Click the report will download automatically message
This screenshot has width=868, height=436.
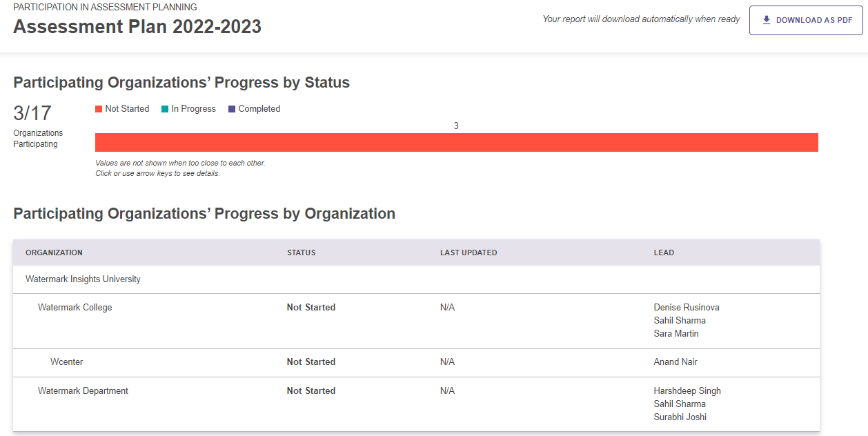(x=642, y=19)
